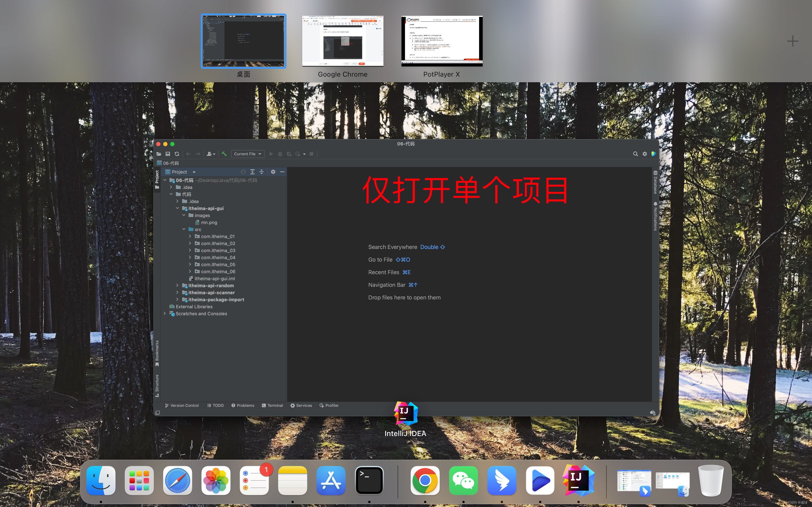The width and height of the screenshot is (812, 507).
Task: Click the Save All disk icon
Action: click(x=168, y=154)
